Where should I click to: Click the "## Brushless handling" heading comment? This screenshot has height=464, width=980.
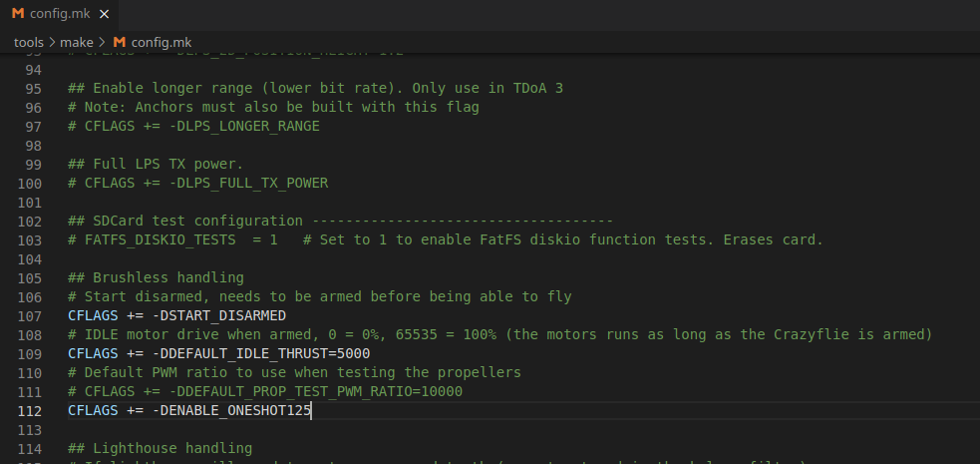tap(156, 277)
